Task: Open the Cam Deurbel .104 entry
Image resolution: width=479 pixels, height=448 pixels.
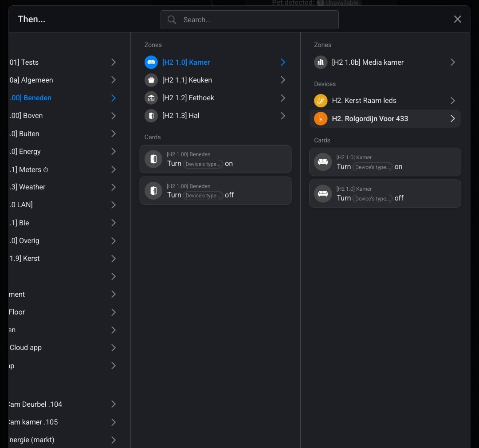Action: pos(62,405)
